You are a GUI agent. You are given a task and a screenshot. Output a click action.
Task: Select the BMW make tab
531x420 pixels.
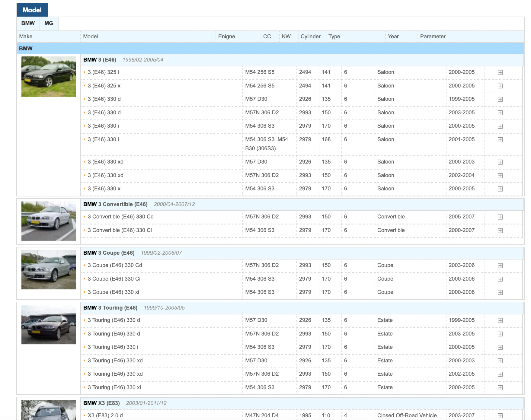tap(28, 23)
